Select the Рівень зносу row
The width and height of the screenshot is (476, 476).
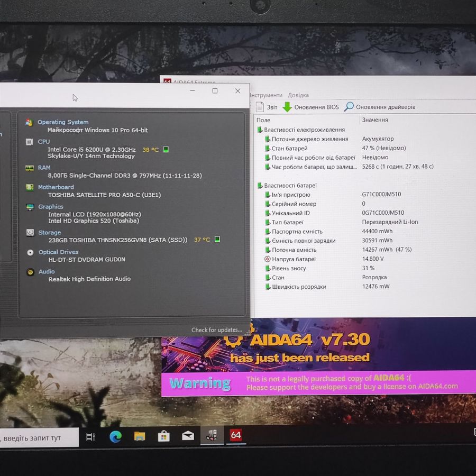pos(364,268)
